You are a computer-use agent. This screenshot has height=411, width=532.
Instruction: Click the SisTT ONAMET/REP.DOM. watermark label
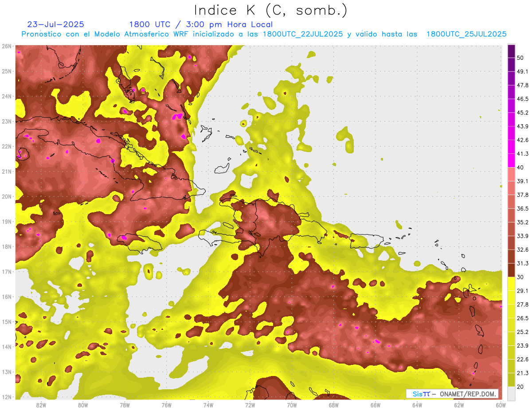[452, 394]
